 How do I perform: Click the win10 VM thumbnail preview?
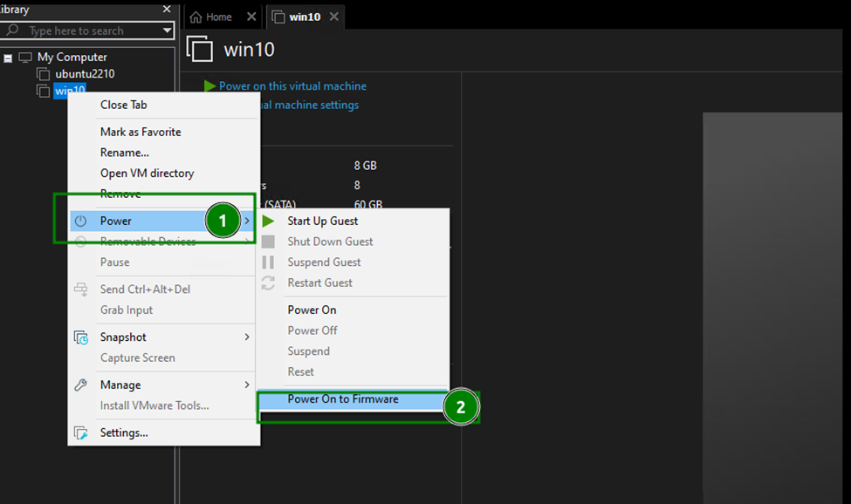772,308
